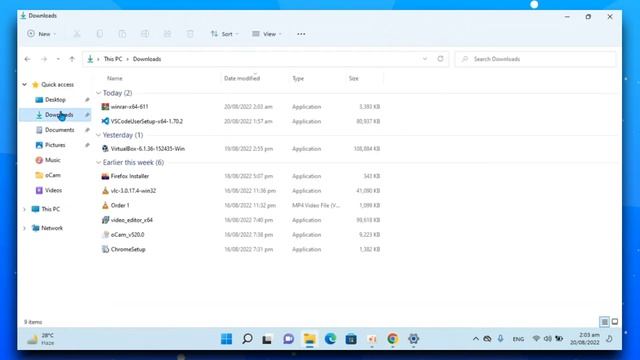The image size is (640, 360).
Task: Go up one folder level
Action: [72, 59]
